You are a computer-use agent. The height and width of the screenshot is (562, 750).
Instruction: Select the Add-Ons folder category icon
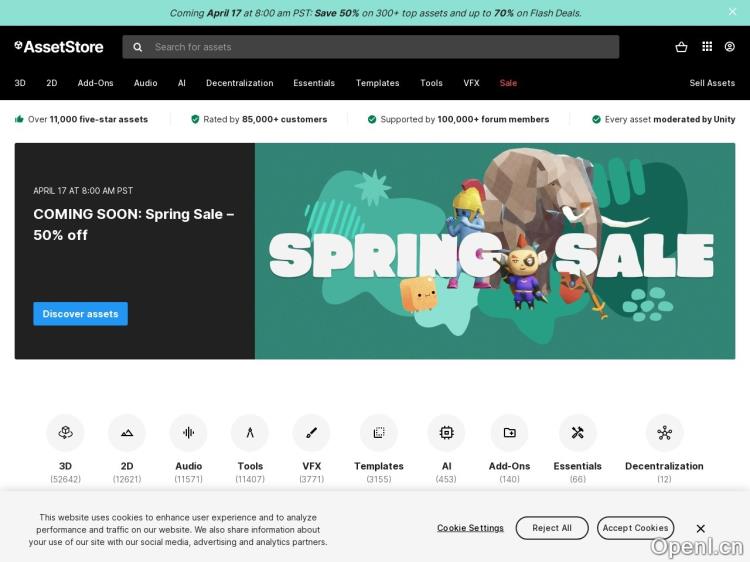(x=509, y=433)
